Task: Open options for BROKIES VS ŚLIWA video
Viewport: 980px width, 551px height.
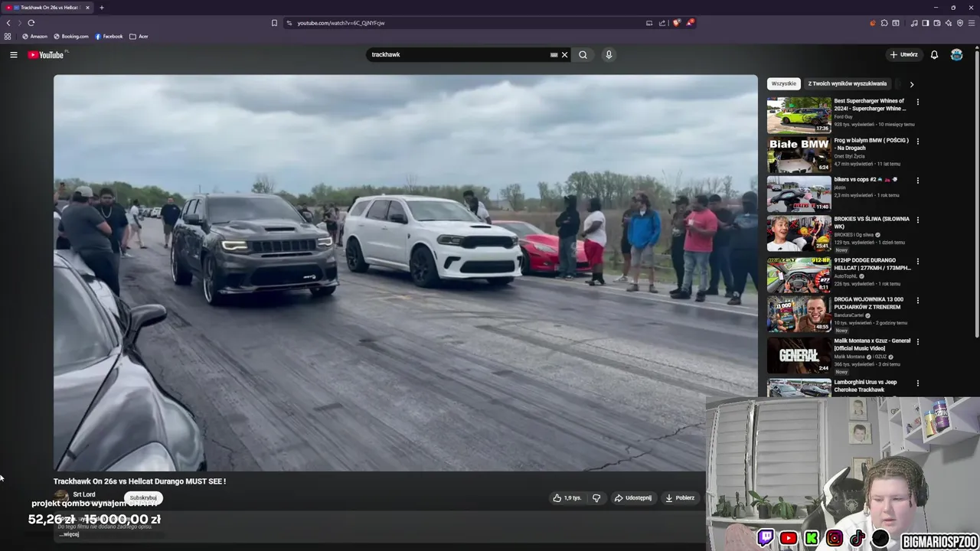Action: click(x=917, y=220)
